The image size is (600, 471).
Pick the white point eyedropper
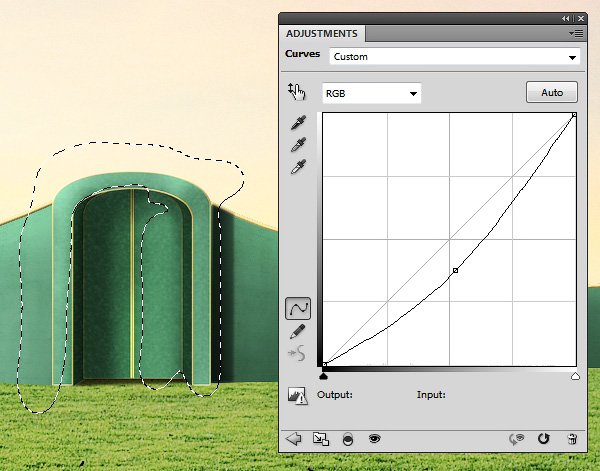click(297, 167)
